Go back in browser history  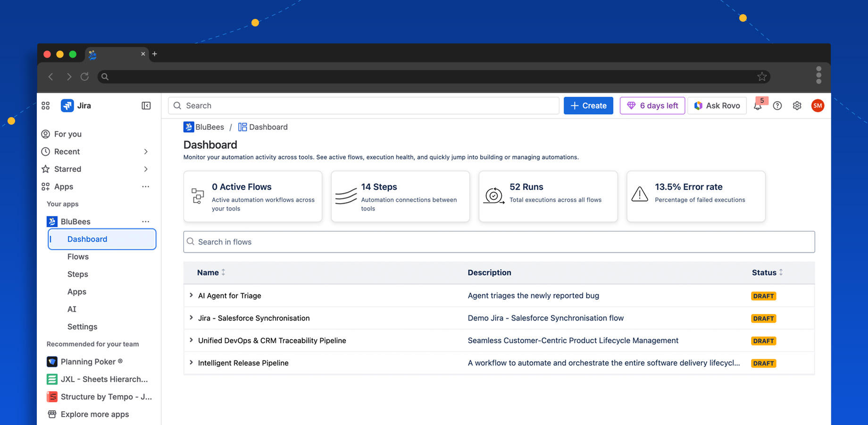[51, 76]
